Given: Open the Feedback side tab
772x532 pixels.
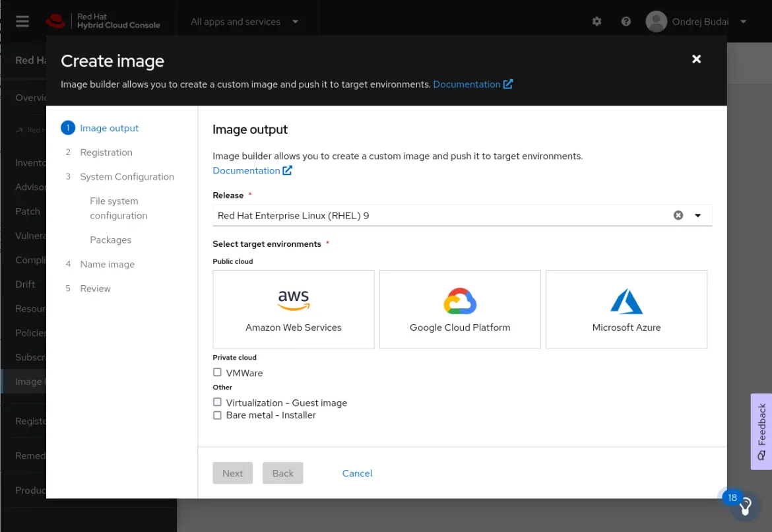Looking at the screenshot, I should click(x=761, y=432).
